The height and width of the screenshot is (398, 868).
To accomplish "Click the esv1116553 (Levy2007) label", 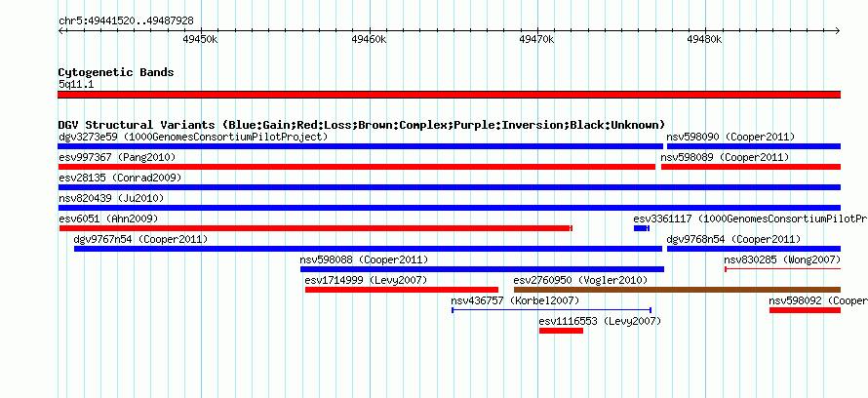I will pyautogui.click(x=600, y=321).
